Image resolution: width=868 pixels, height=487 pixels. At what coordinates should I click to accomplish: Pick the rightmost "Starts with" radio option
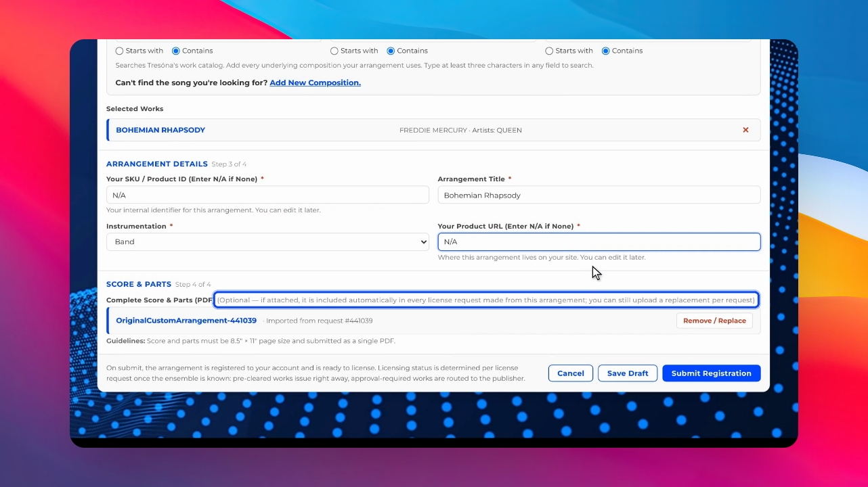tap(550, 51)
